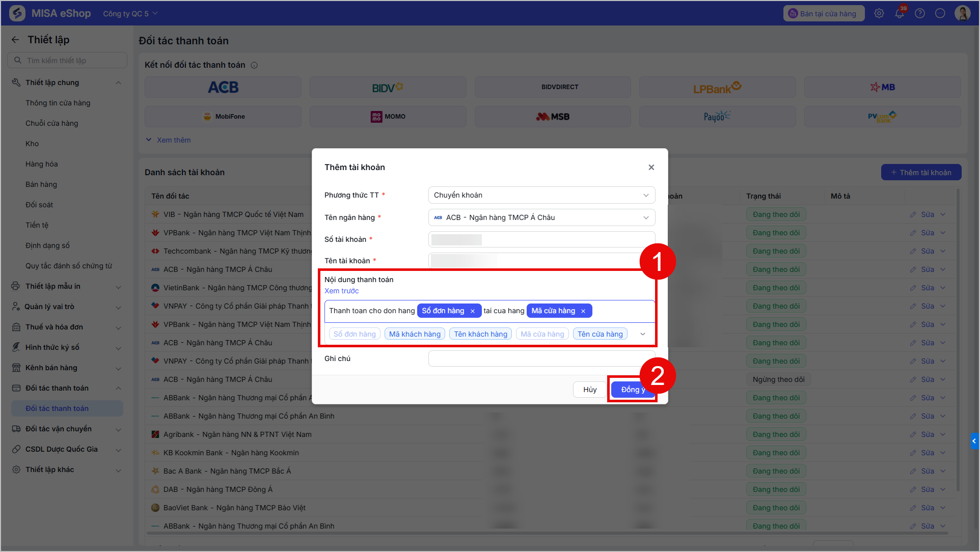
Task: Expand the Hình thức ký số section
Action: (x=118, y=348)
